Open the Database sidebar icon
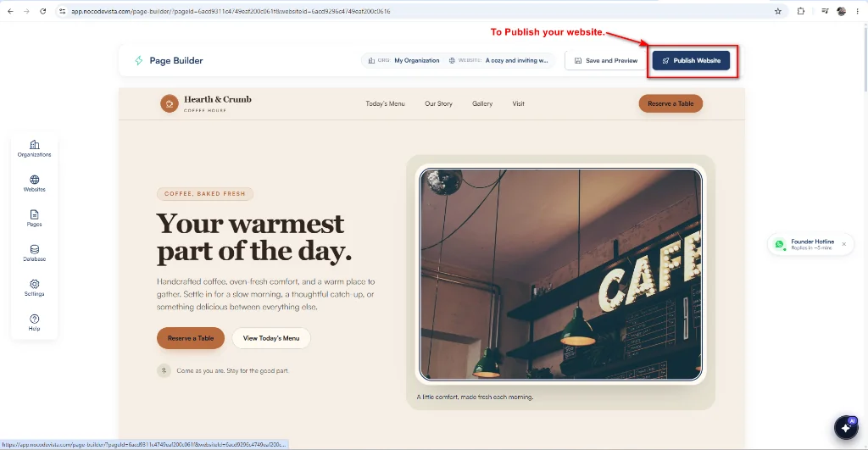The width and height of the screenshot is (868, 450). (x=34, y=253)
